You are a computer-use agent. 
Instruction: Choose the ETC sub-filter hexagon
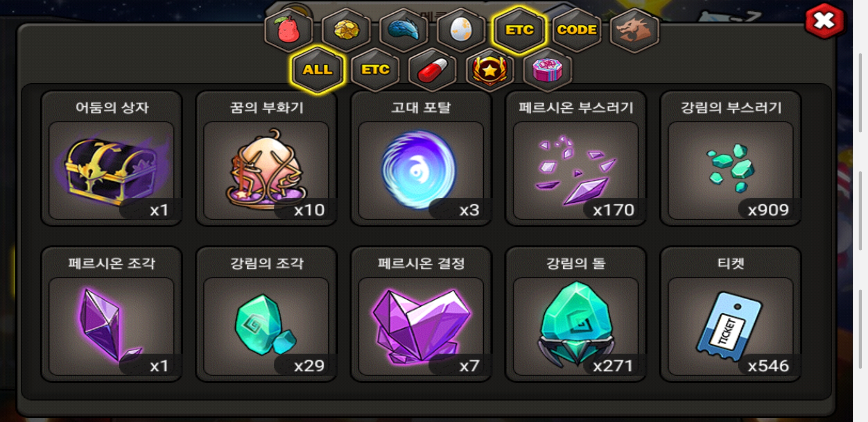coord(375,70)
